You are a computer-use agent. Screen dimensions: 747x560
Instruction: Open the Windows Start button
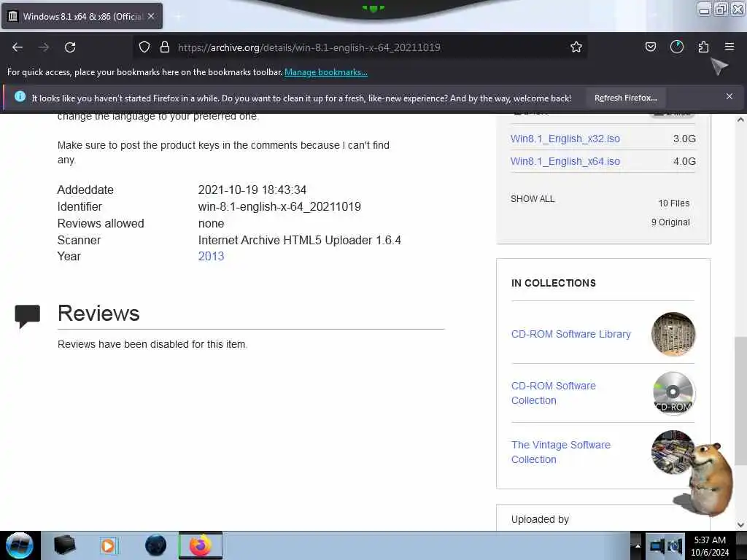[20, 545]
